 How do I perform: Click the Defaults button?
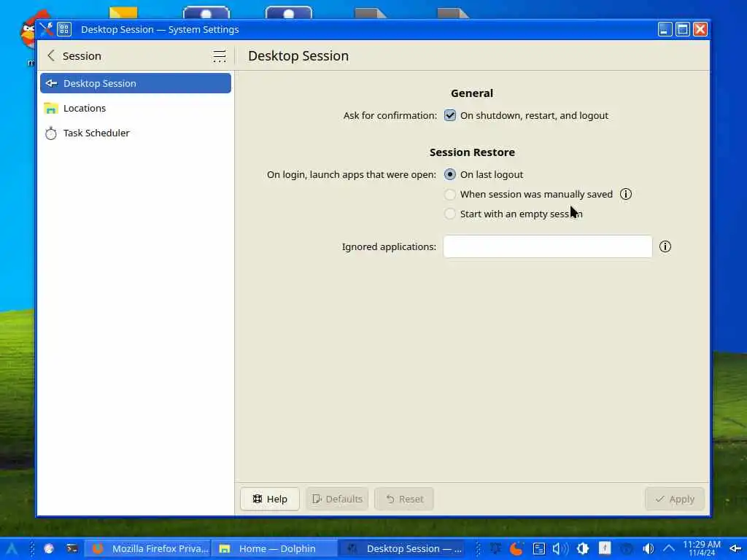(337, 499)
